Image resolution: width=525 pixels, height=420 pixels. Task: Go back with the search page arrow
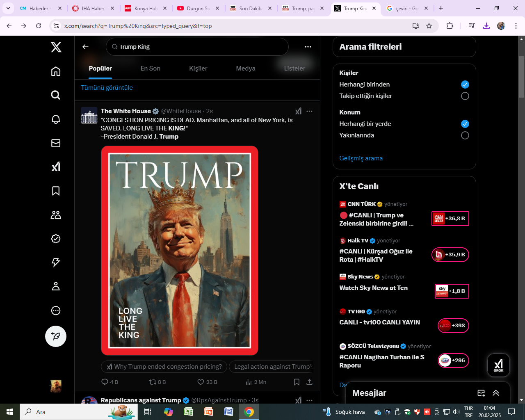click(x=85, y=47)
